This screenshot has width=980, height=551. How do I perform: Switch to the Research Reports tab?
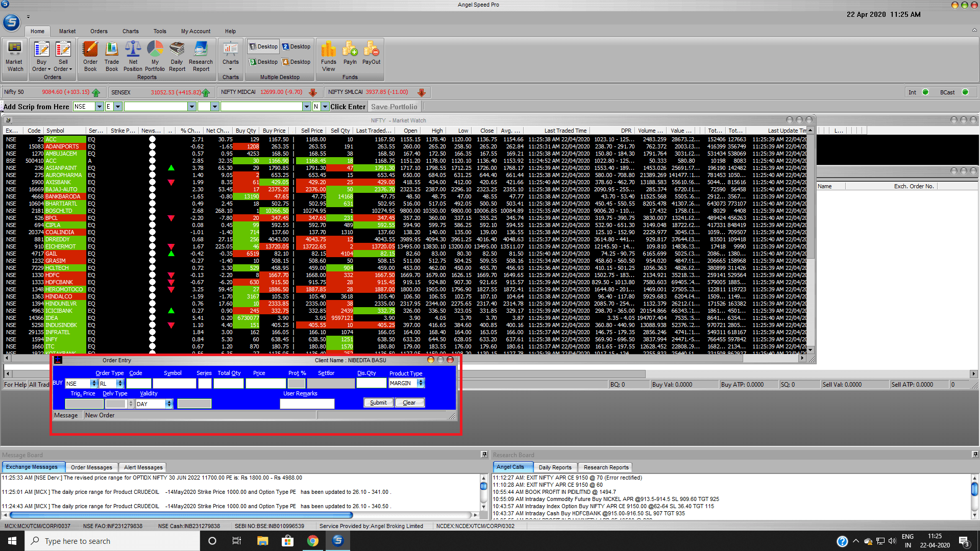(606, 467)
